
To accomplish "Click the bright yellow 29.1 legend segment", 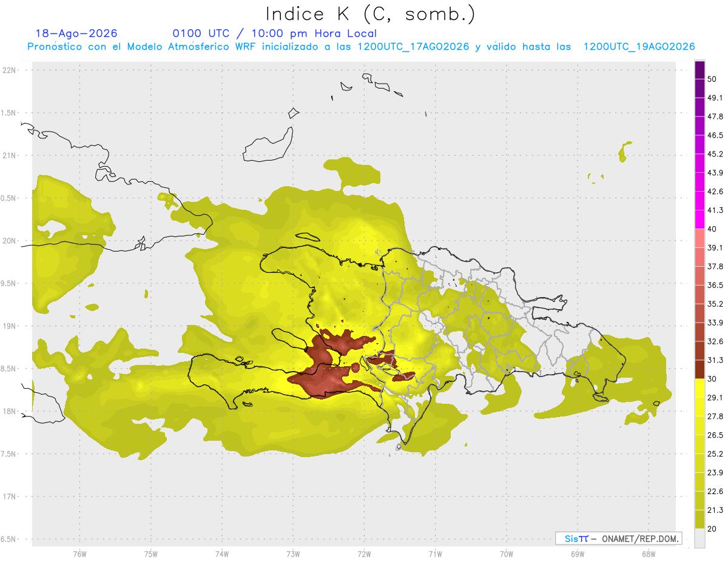I will coord(699,388).
